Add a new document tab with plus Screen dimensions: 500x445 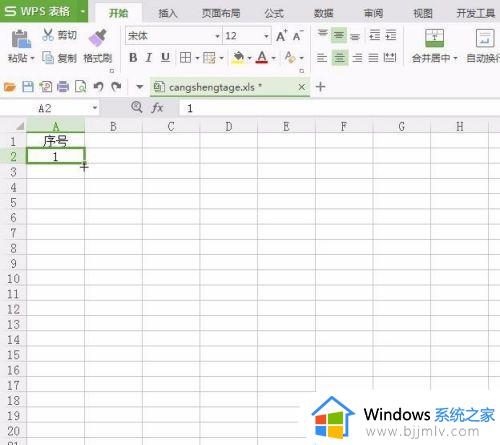point(320,87)
